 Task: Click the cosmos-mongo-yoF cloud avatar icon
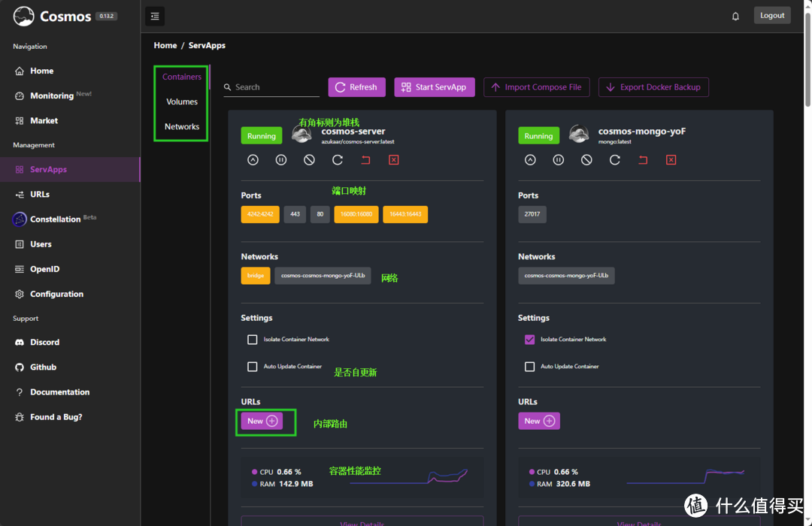[x=579, y=135]
